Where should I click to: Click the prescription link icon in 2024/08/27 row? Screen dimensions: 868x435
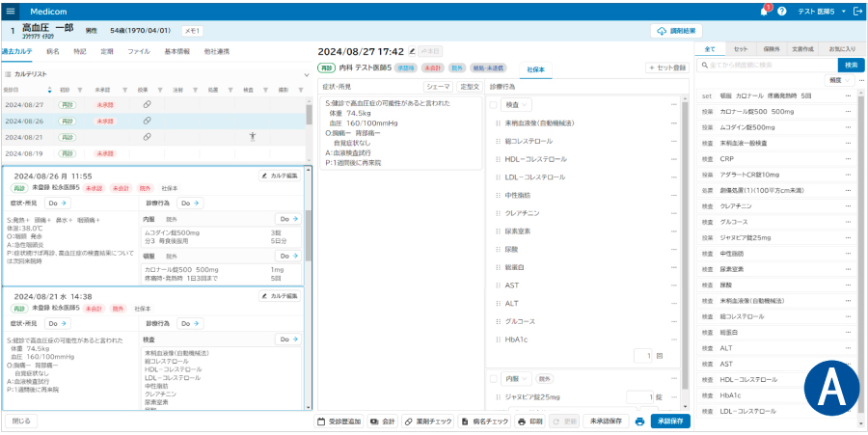tap(147, 104)
